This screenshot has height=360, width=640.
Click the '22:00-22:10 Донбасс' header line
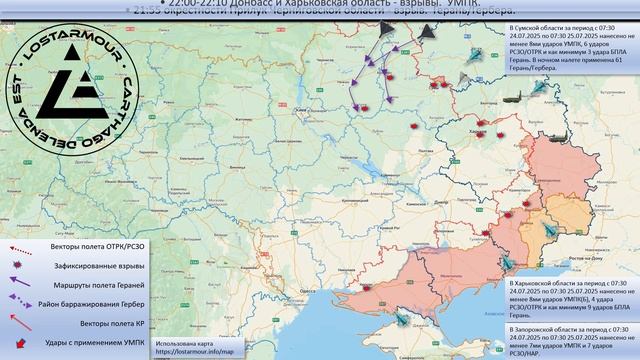coord(320,3)
